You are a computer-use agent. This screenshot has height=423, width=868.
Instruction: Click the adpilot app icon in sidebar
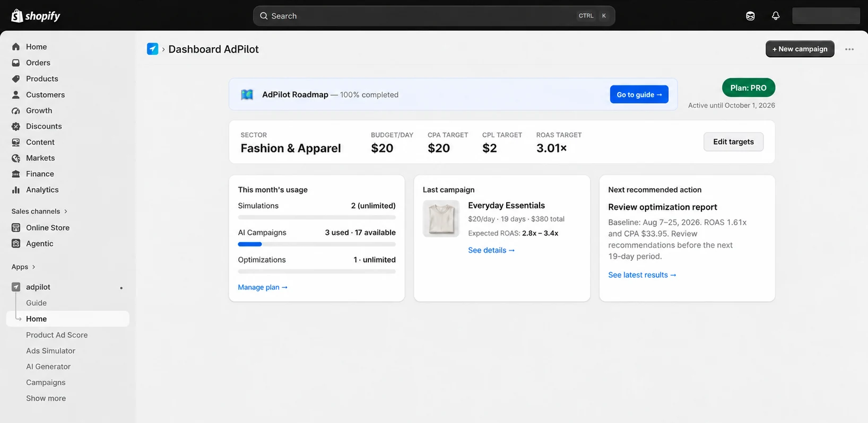[16, 287]
